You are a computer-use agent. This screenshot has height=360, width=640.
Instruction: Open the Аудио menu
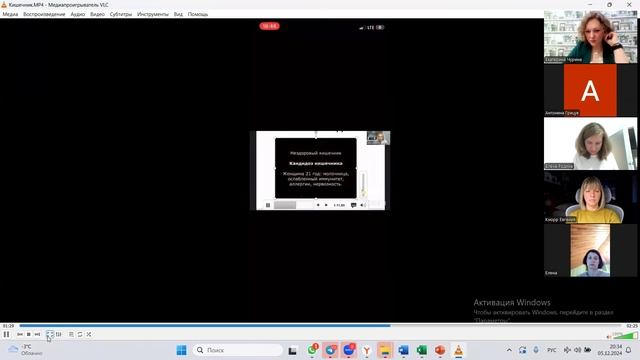point(78,14)
